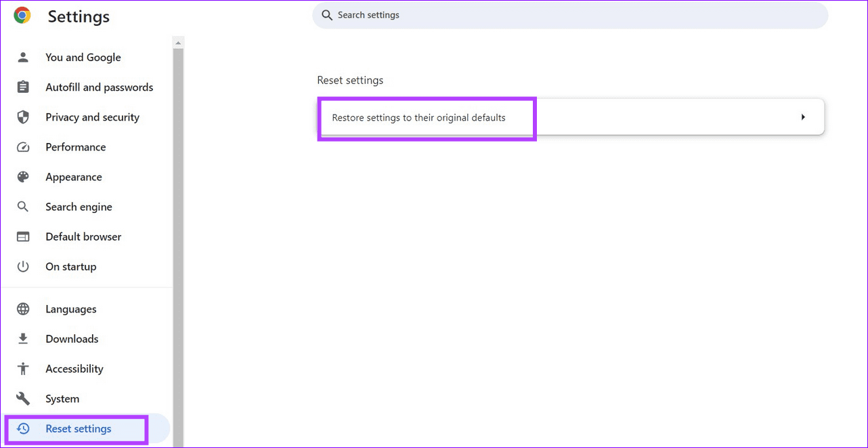Click the Settings page title
The image size is (868, 448).
tap(79, 16)
